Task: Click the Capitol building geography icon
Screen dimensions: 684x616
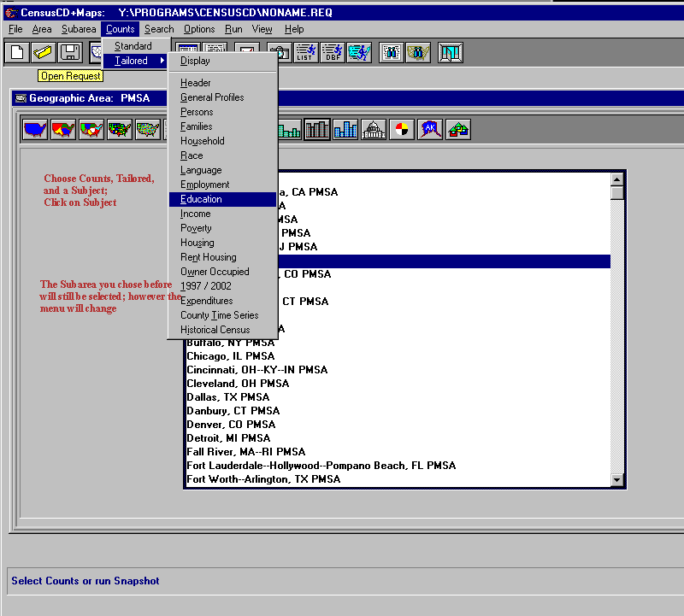Action: (374, 130)
